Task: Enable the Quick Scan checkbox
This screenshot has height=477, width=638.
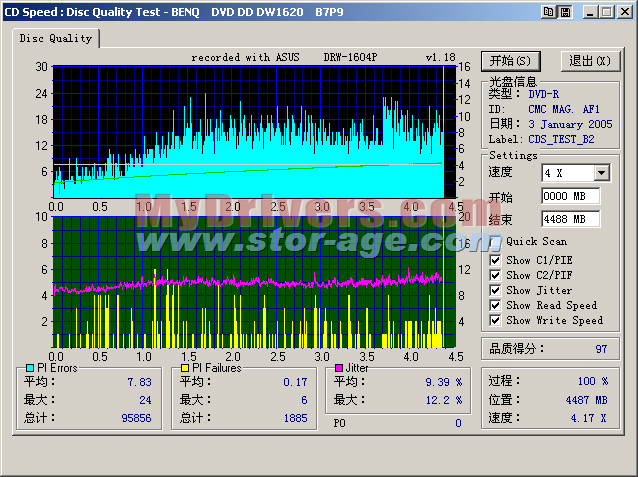Action: tap(495, 241)
